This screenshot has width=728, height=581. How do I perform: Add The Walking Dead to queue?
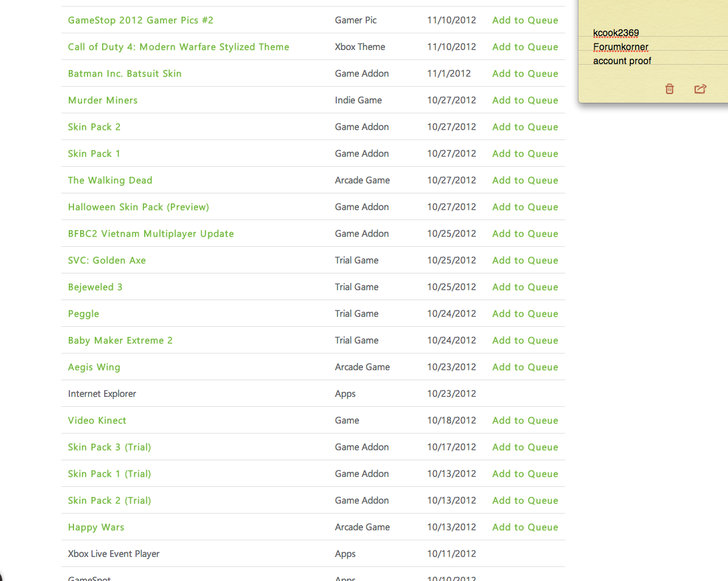click(x=525, y=180)
